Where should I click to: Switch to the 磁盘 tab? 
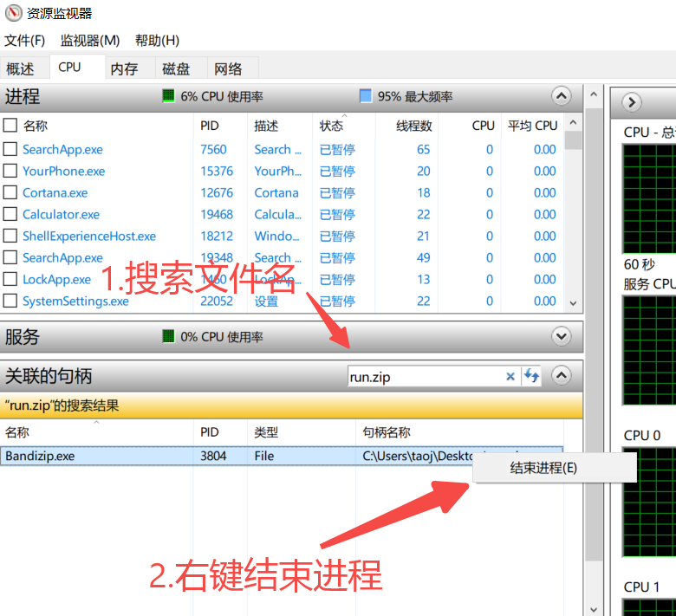(x=181, y=68)
